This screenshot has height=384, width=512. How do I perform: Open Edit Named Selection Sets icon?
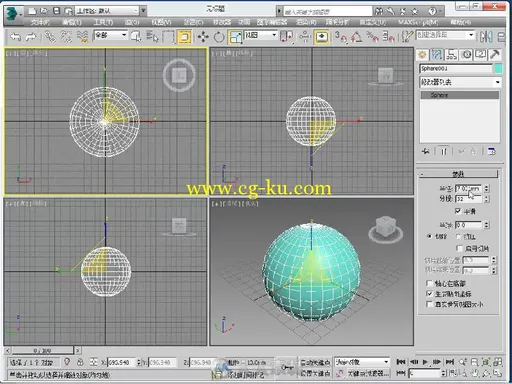tap(407, 37)
